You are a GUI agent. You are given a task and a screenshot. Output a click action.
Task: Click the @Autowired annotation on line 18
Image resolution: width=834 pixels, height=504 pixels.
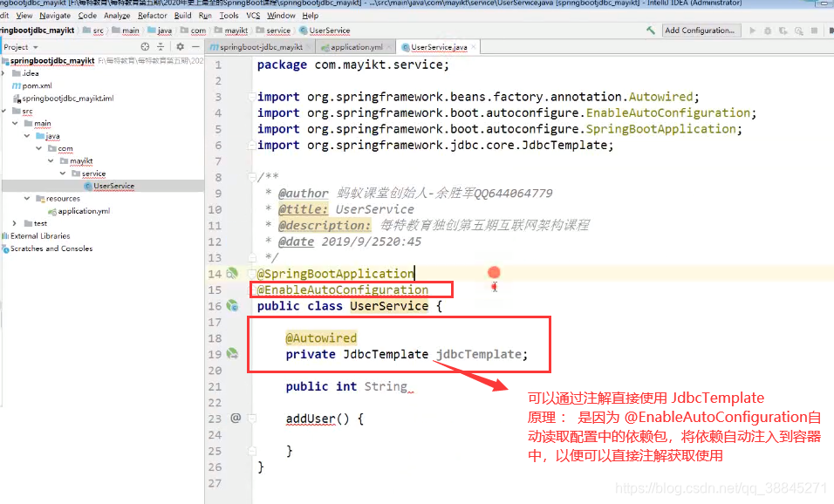click(321, 338)
